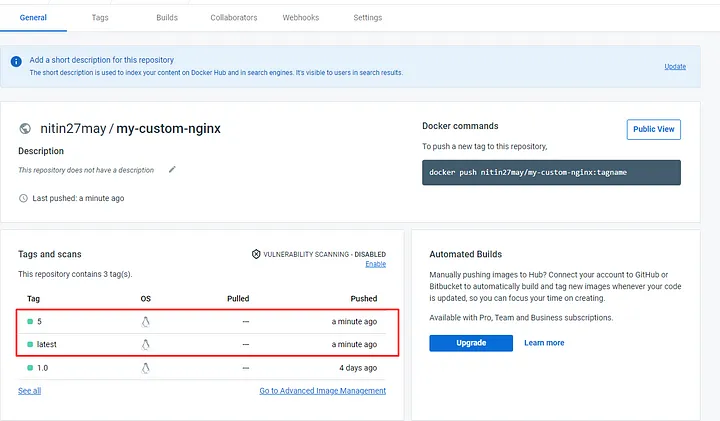The image size is (720, 421).
Task: Click the nitin27may / my-custom-nginx repository title
Action: 130,129
